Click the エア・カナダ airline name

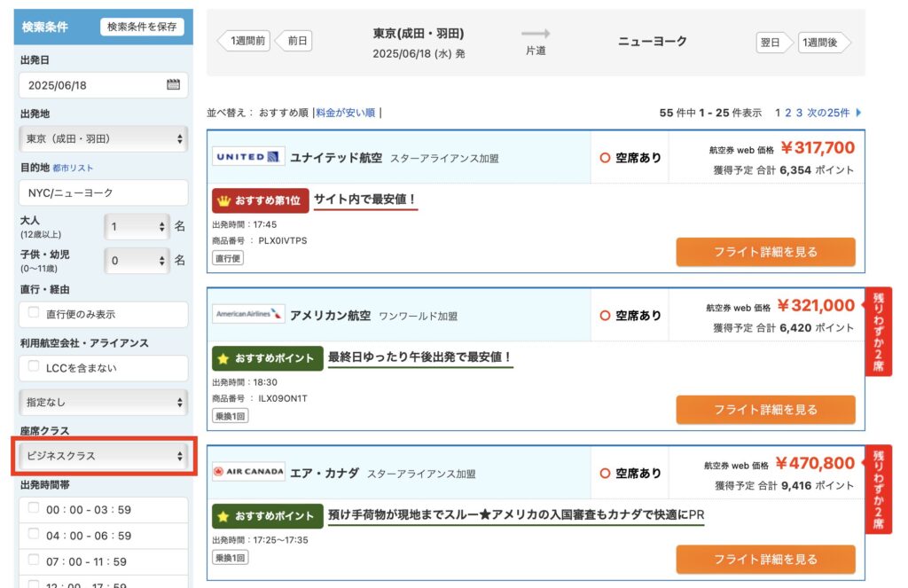pyautogui.click(x=325, y=473)
